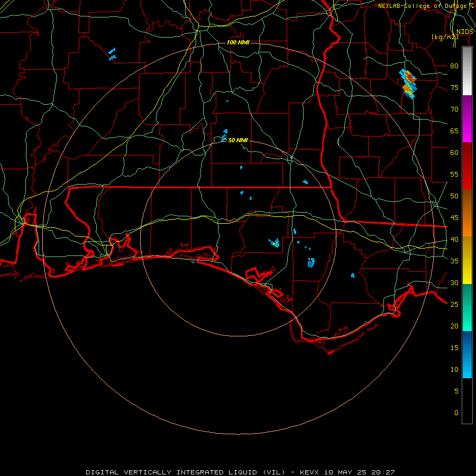Viewport: 476px width, 476px height.
Task: Click the DIGITAL VERTICALLY INTEGRATED LIQUID title words
Action: pyautogui.click(x=171, y=472)
